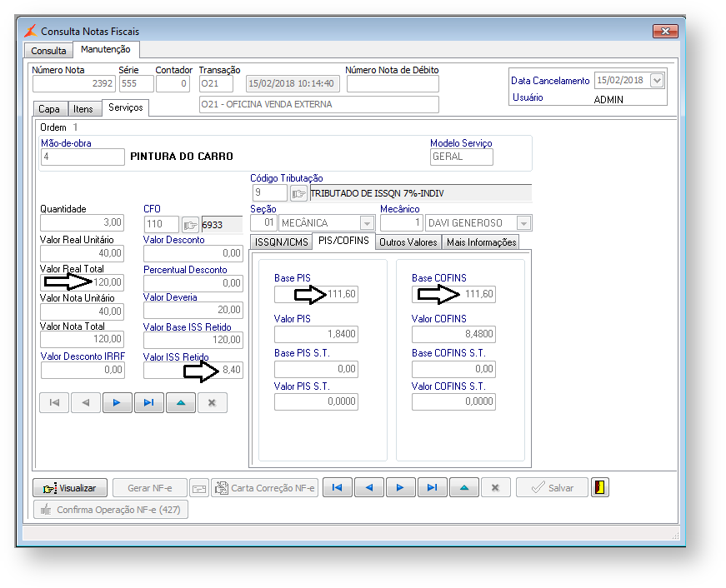Open the Código Tributação lookup hand icon
This screenshot has height=588, width=726.
(299, 193)
